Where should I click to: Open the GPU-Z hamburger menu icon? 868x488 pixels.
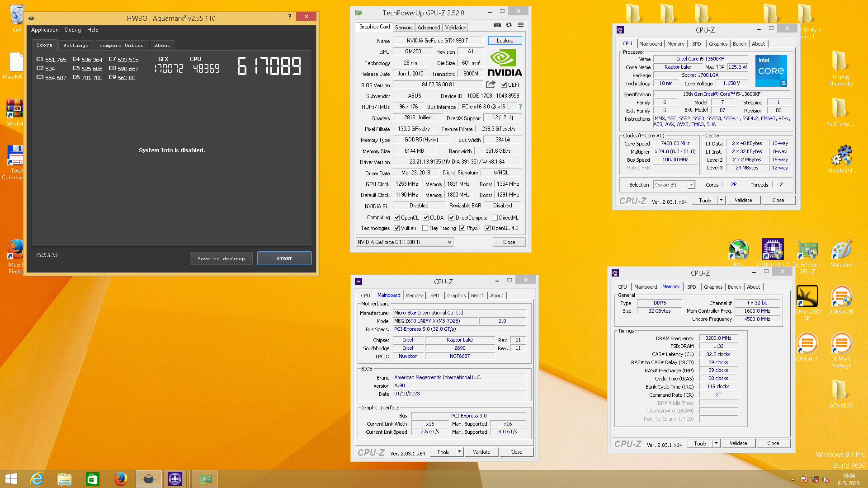coord(520,25)
